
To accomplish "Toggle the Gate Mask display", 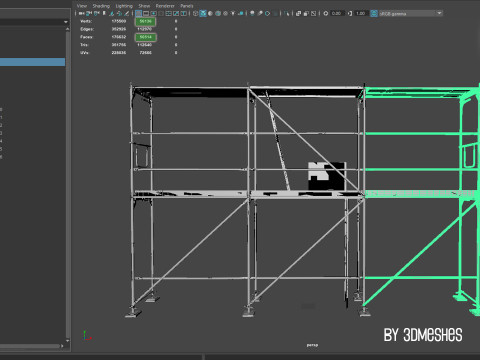I will coord(161,13).
